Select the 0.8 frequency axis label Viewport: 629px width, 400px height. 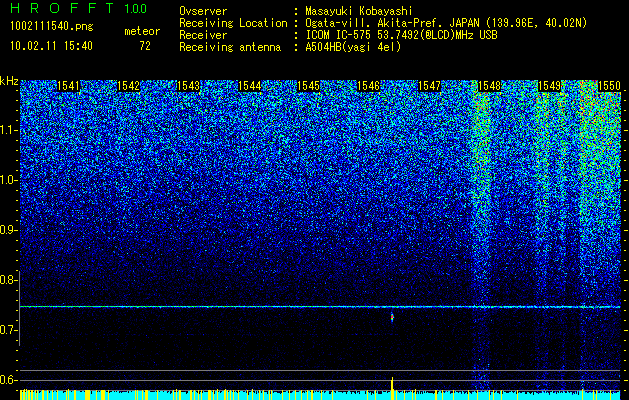[x=8, y=280]
